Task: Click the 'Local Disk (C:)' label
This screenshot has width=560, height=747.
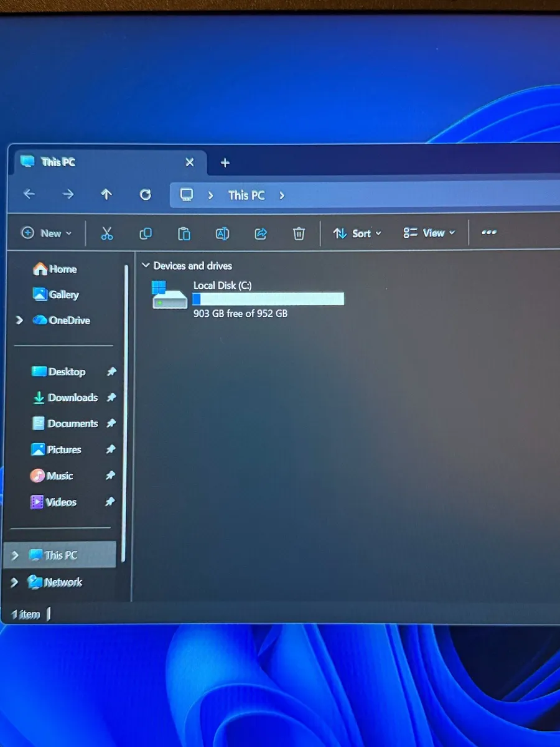Action: click(x=222, y=285)
